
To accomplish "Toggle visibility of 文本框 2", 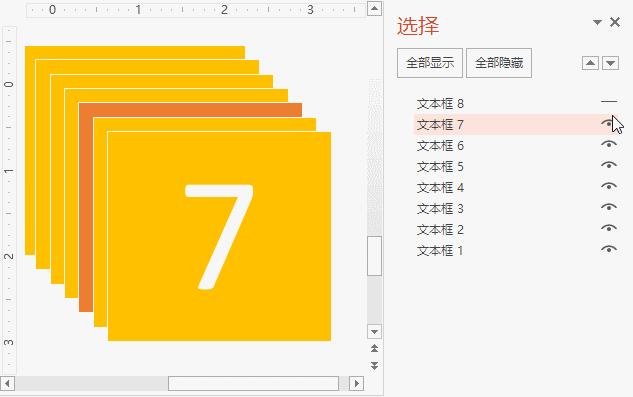I will click(x=609, y=228).
